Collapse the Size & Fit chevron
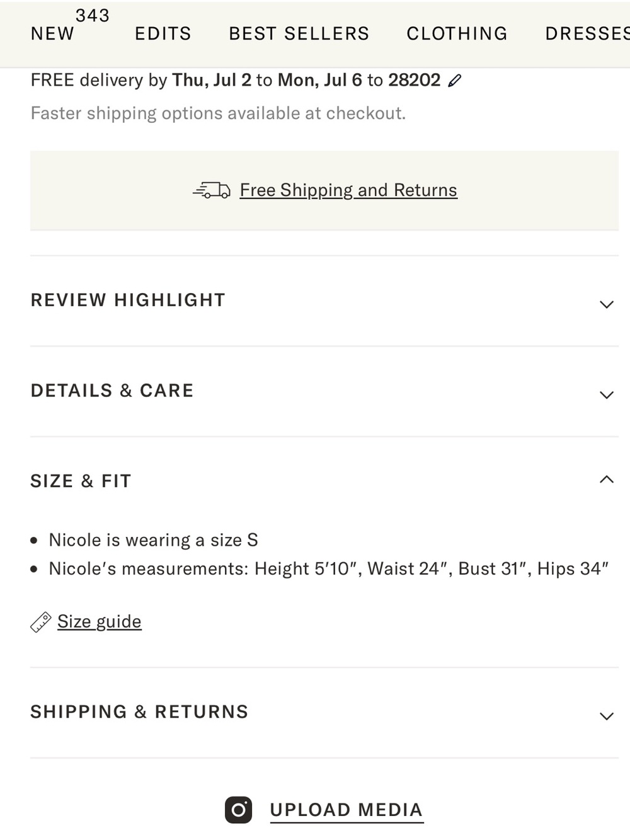Viewport: 630px width, 840px height. coord(606,480)
